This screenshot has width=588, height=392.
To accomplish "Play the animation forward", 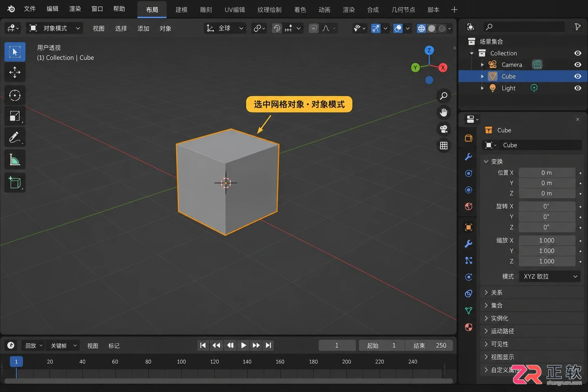I will pos(243,345).
